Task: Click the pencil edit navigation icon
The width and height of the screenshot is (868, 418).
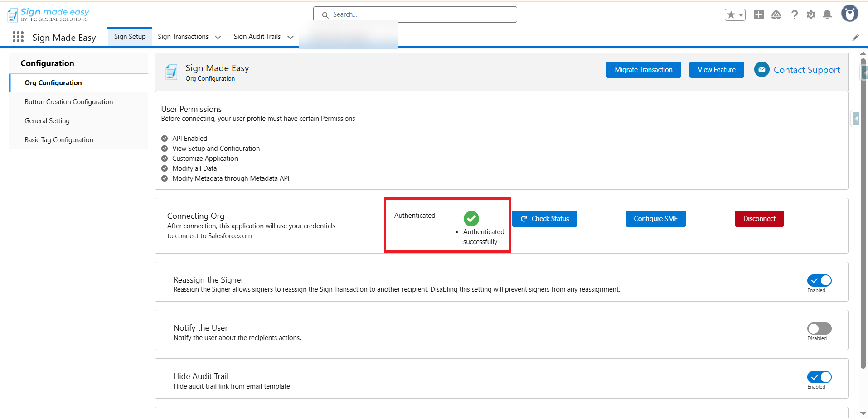Action: (x=855, y=38)
